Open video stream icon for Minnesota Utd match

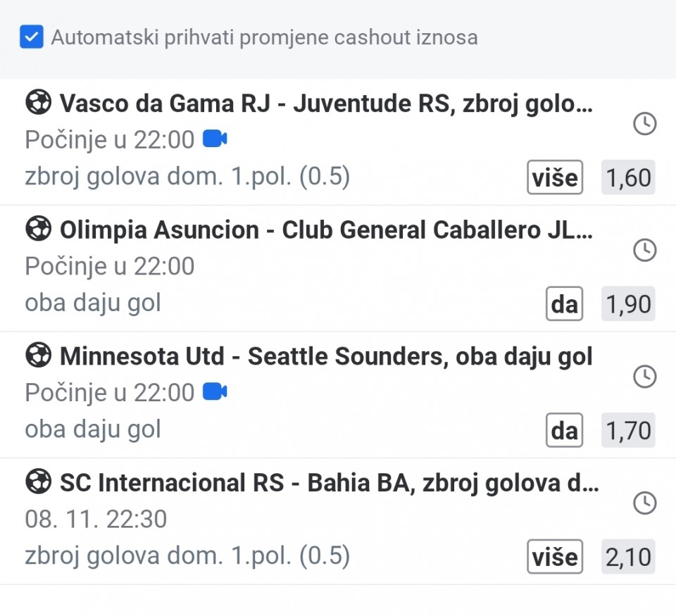pos(215,392)
